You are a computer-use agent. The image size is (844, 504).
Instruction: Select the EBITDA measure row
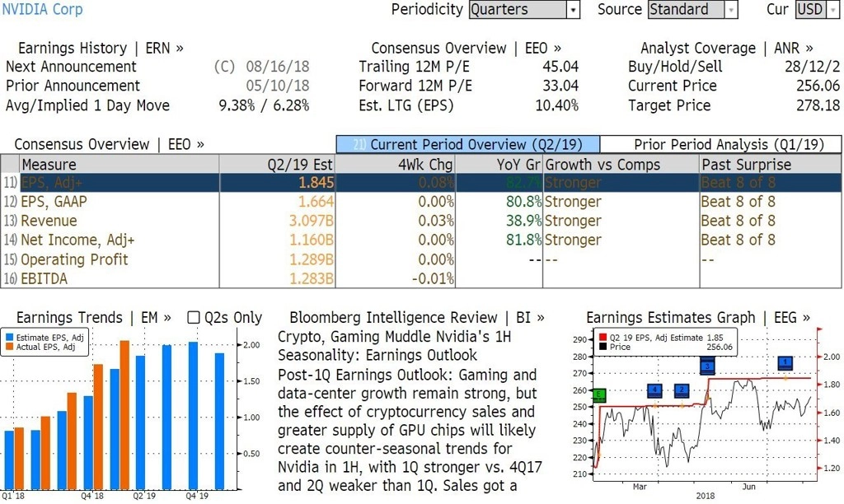pyautogui.click(x=421, y=278)
